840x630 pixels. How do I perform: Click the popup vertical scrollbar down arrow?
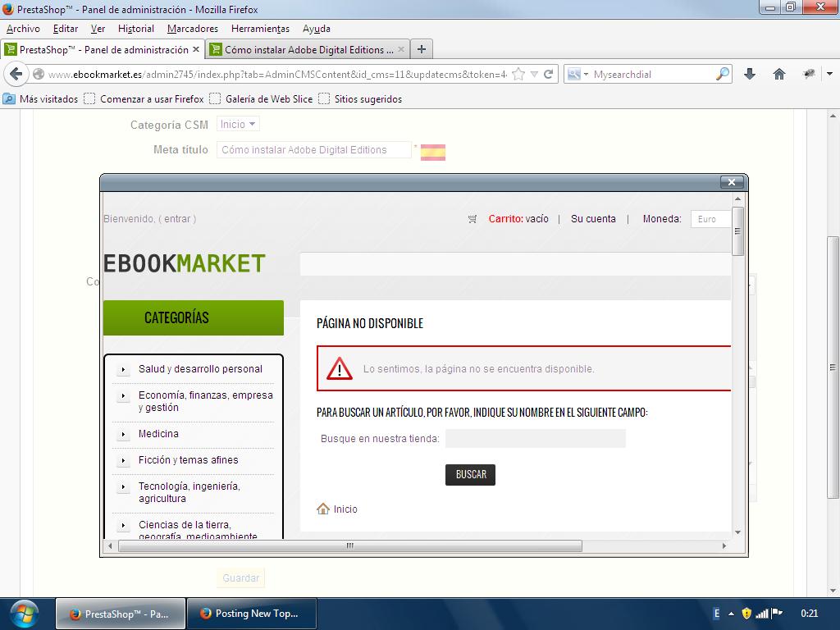click(x=737, y=532)
